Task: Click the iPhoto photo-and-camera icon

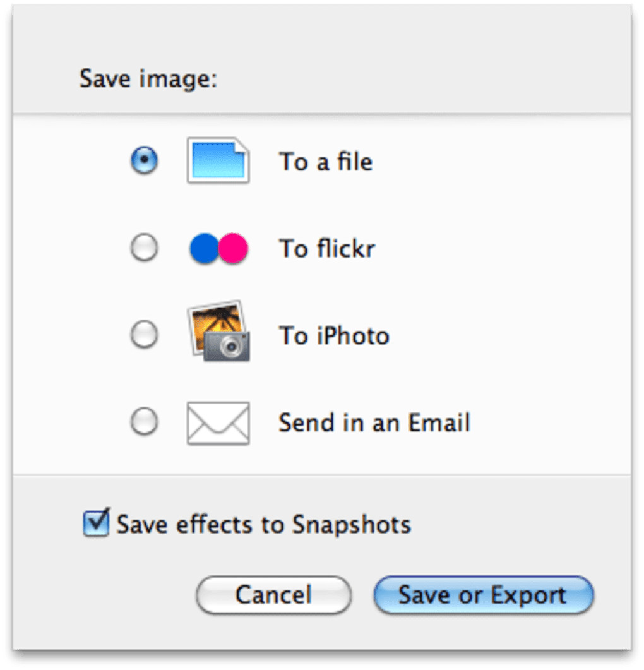Action: click(218, 332)
